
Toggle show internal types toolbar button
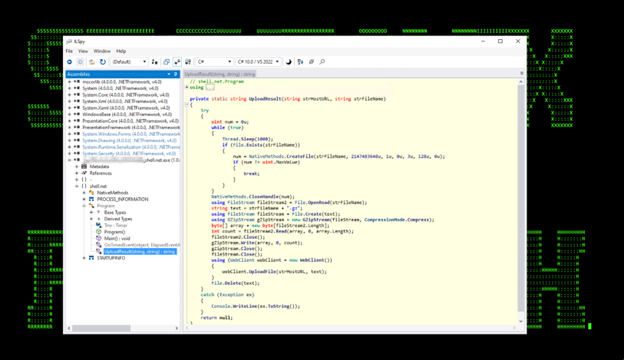[x=177, y=62]
